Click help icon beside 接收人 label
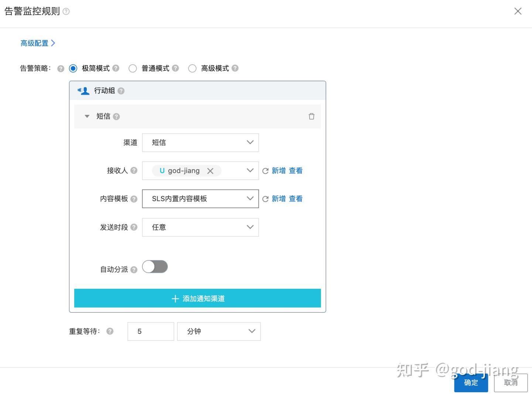Screen dimensions: 532x394 [x=134, y=171]
